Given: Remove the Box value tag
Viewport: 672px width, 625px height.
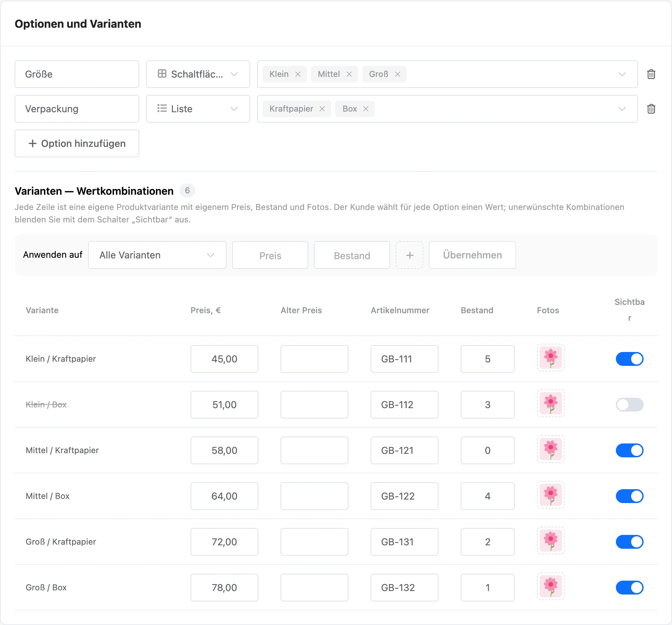Looking at the screenshot, I should pos(366,109).
